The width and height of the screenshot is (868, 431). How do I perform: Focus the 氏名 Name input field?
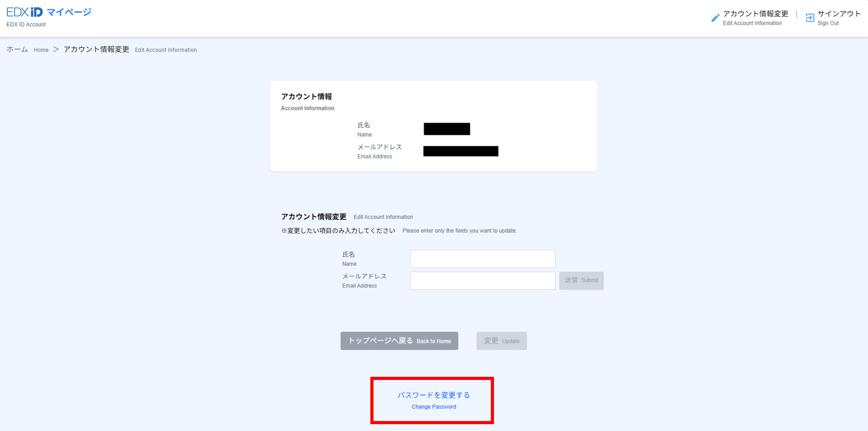tap(482, 259)
